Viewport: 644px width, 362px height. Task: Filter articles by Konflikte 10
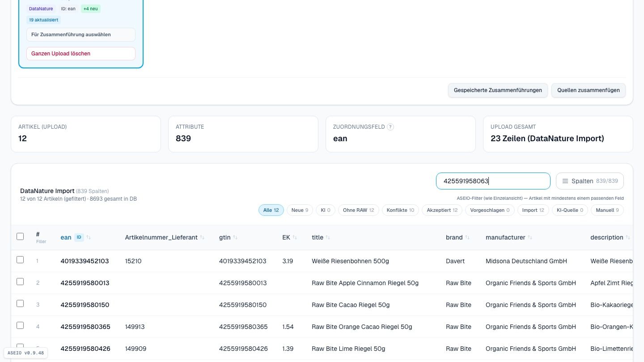point(400,210)
